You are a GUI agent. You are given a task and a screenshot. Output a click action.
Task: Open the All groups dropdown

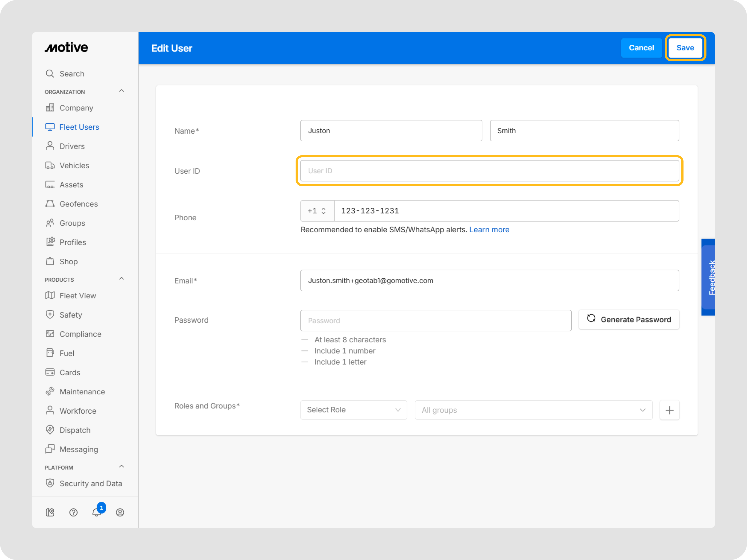pos(533,410)
